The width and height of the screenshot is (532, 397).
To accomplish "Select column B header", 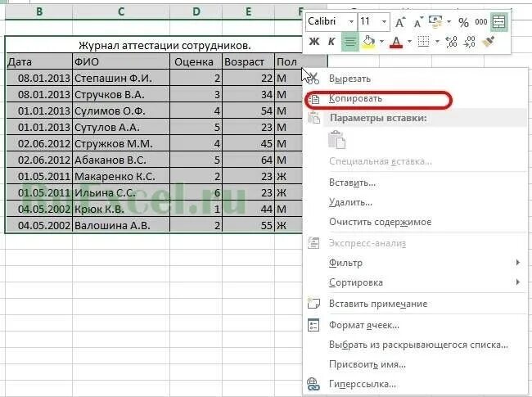I will coord(39,11).
